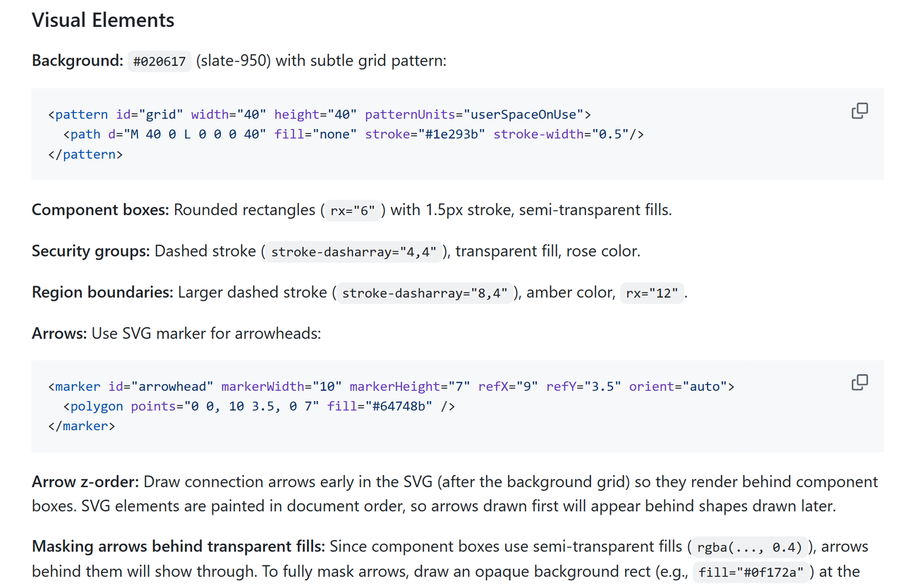Click the bold Background: label
This screenshot has height=588, width=903.
coord(78,61)
